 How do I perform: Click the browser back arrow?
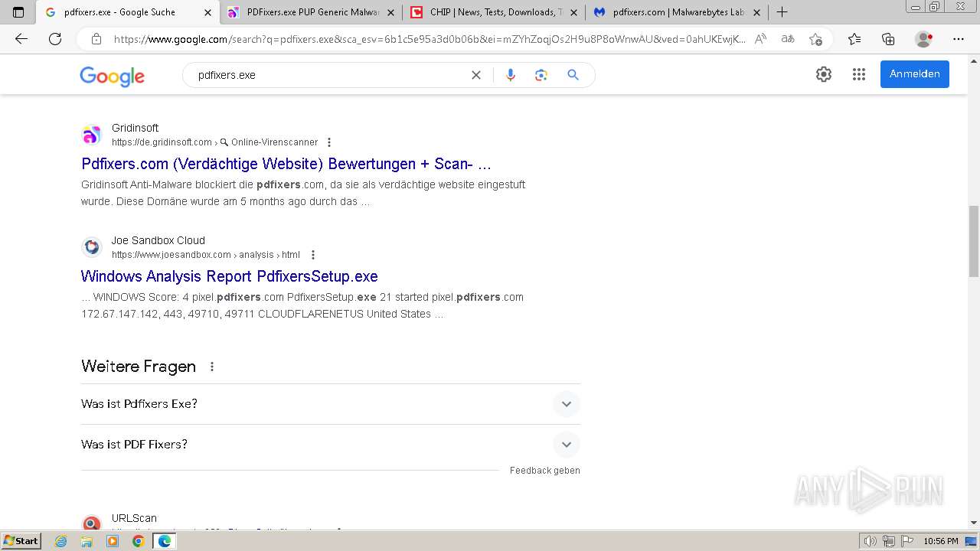click(x=21, y=39)
